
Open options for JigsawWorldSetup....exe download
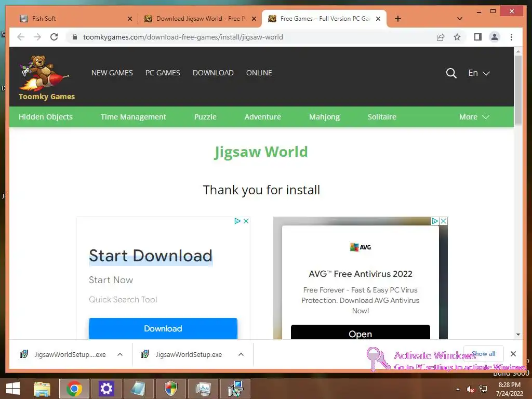(x=120, y=354)
